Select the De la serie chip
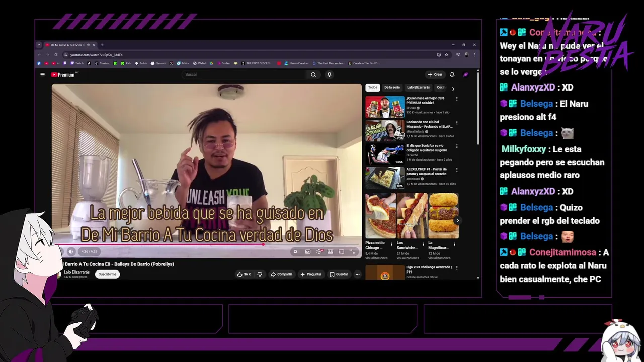Screen dimensions: 644x362 (392, 87)
